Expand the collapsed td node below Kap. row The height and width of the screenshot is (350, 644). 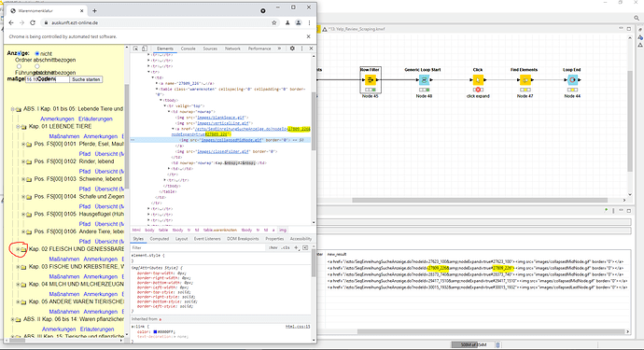169,168
